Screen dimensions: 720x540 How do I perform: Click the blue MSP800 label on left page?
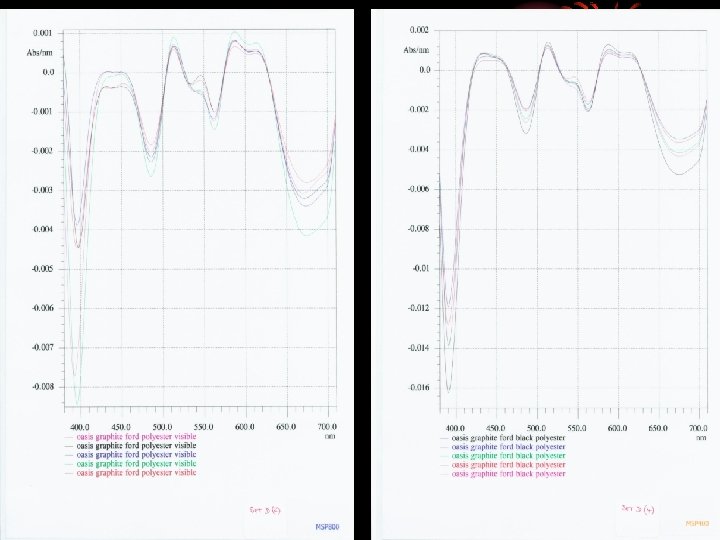[x=327, y=527]
